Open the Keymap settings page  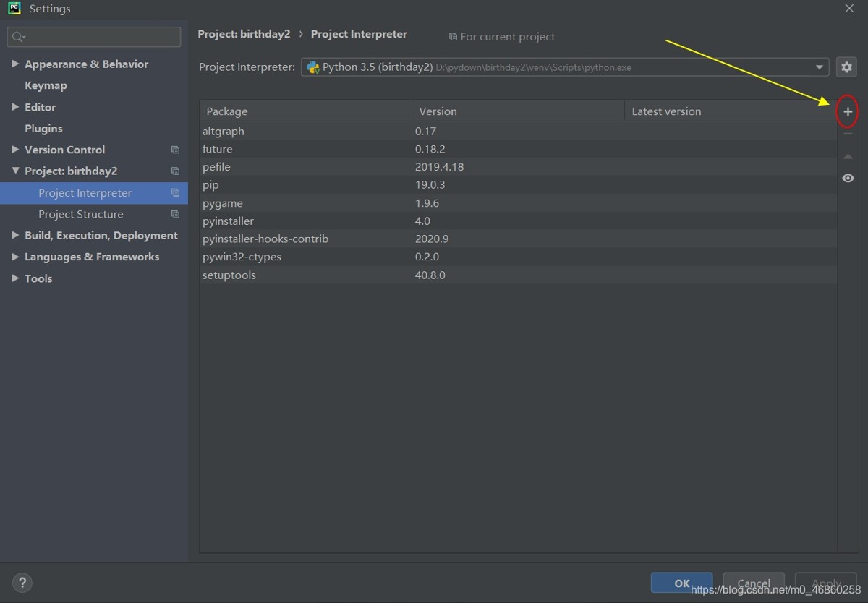click(46, 85)
